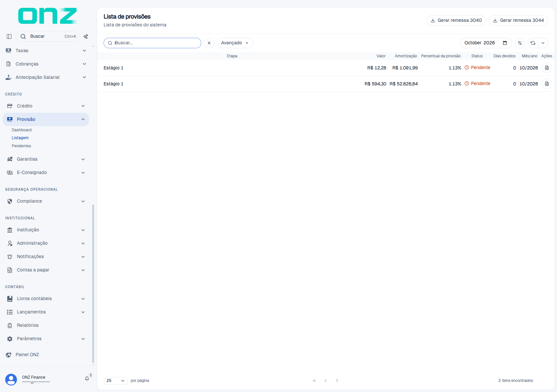The width and height of the screenshot is (557, 392).
Task: Expand the E-Consignado menu
Action: [46, 172]
